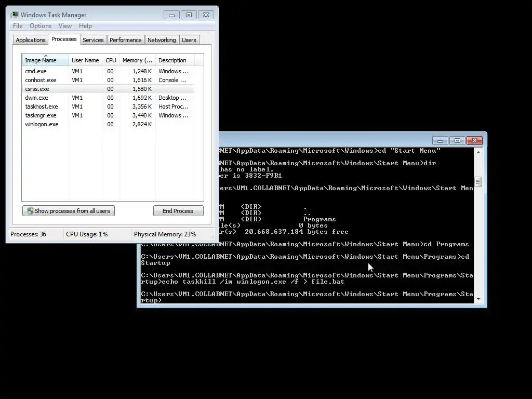Switch to the Services tab
The image size is (532, 399).
pyautogui.click(x=93, y=40)
